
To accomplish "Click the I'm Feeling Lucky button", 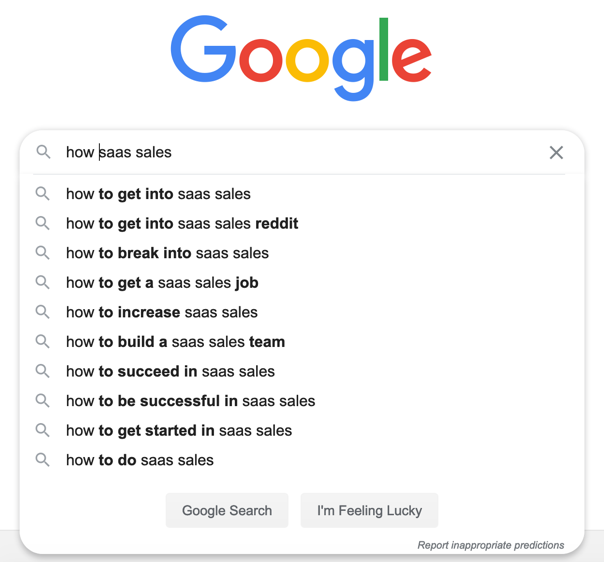I will (369, 510).
